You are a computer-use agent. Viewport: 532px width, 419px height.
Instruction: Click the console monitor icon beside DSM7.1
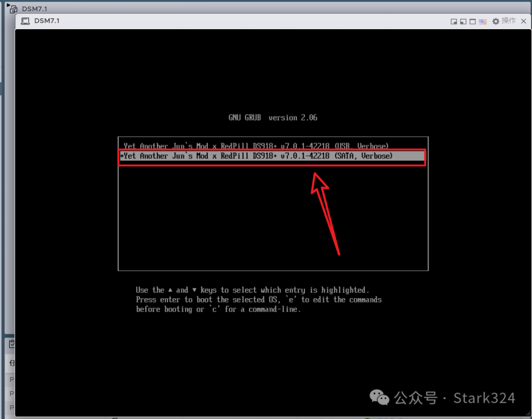(x=26, y=21)
